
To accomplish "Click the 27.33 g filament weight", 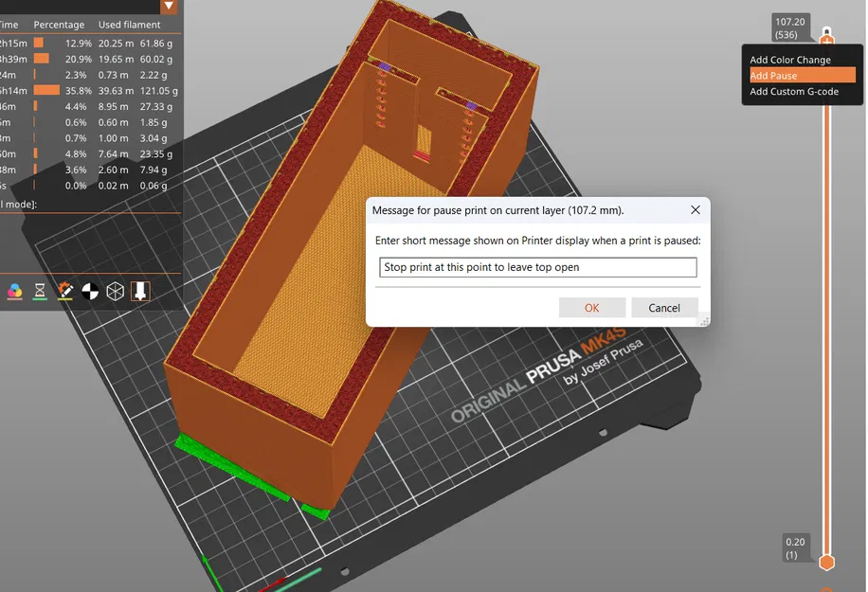I will coord(156,106).
